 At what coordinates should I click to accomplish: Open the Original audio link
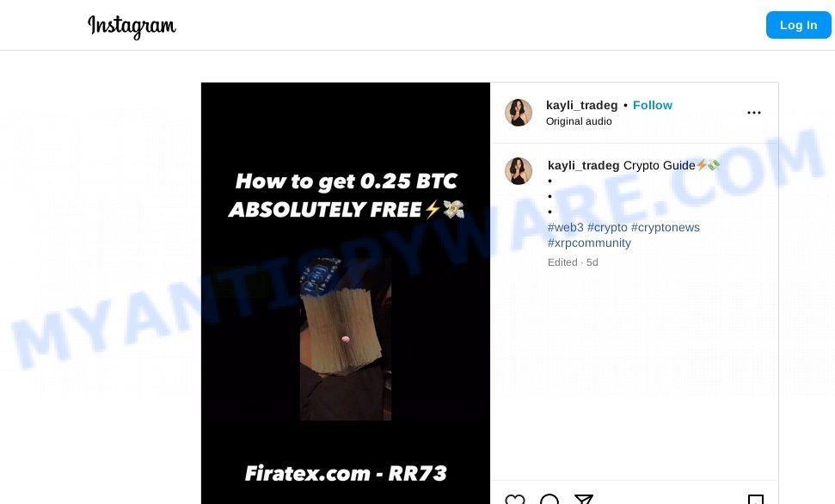[x=579, y=121]
